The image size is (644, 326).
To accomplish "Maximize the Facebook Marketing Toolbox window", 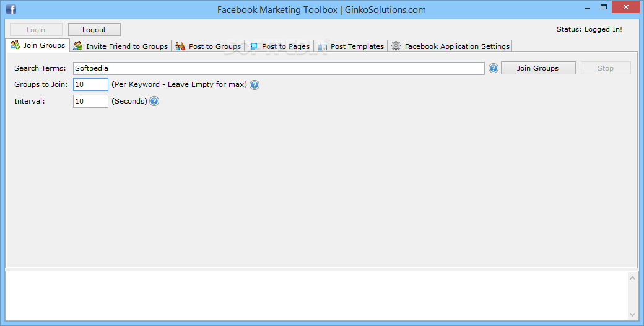I will (x=604, y=7).
